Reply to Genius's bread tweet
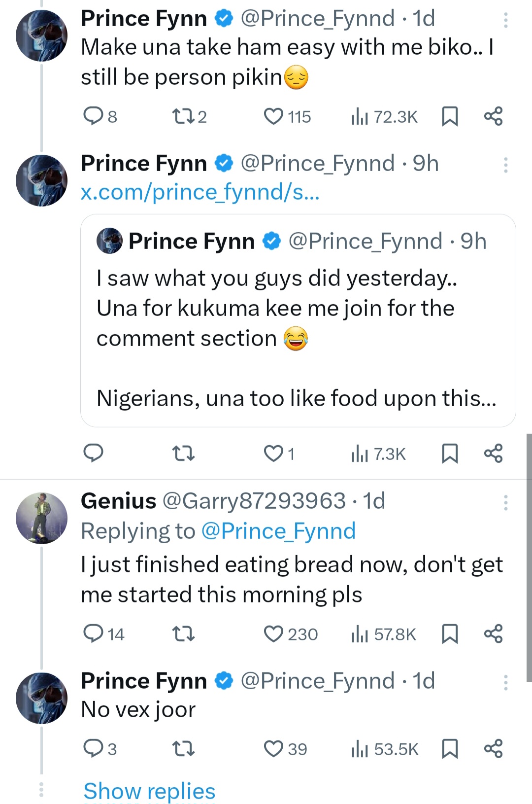The height and width of the screenshot is (804, 532). 93,634
